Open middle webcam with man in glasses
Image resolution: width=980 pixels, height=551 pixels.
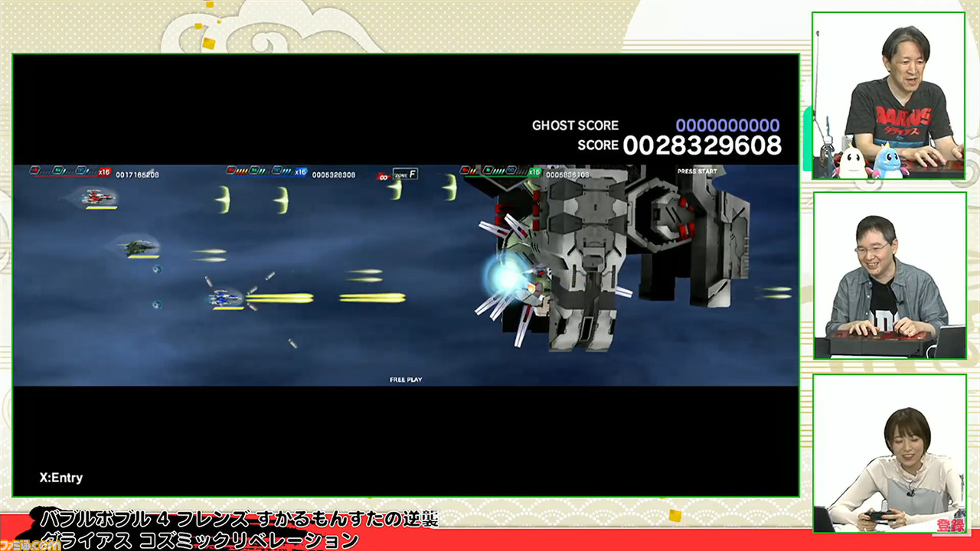888,275
